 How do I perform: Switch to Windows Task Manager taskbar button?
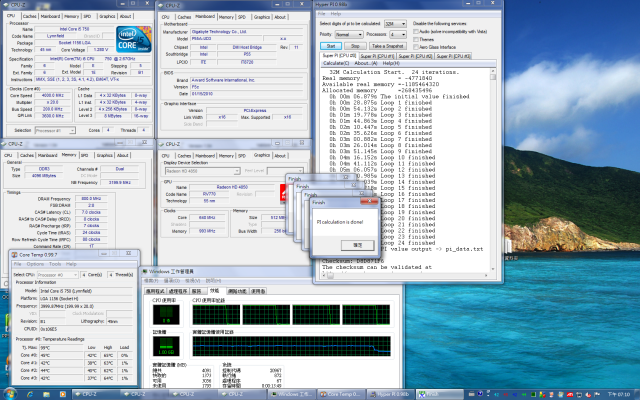coord(291,394)
